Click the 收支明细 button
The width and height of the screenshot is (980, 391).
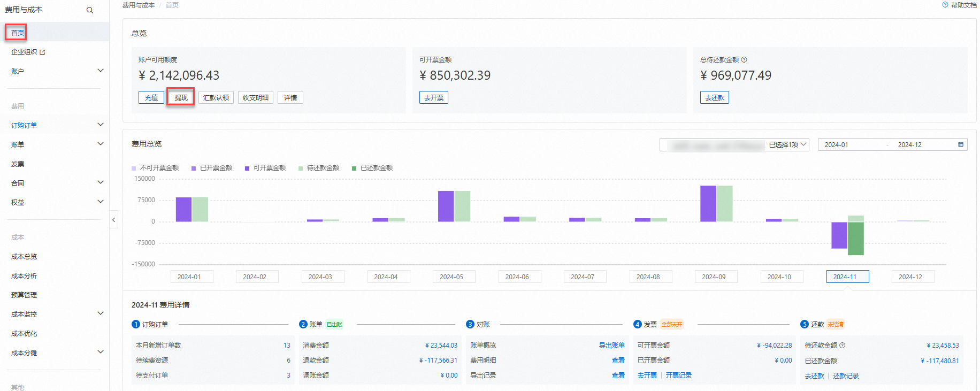click(x=256, y=97)
